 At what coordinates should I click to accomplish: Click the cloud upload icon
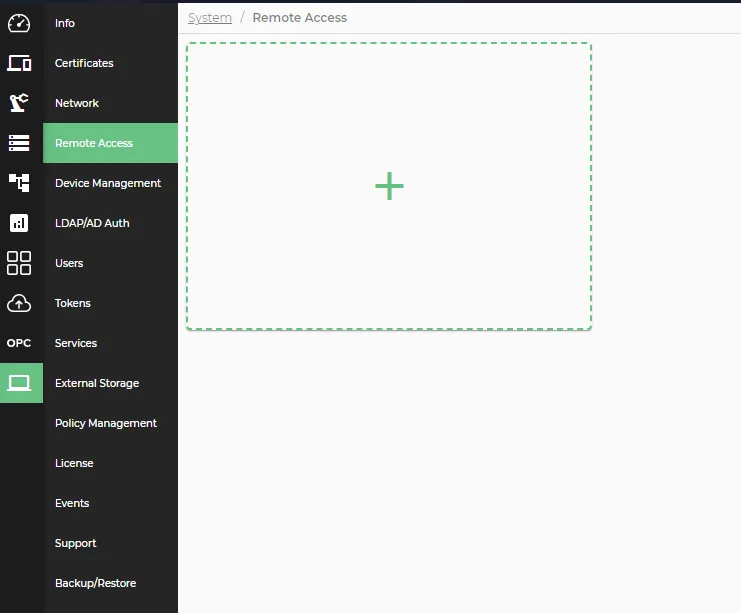pos(19,303)
